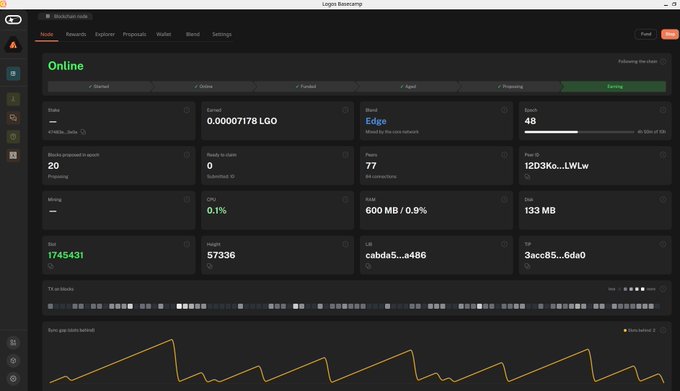Switch to the Rewards tab
Image resolution: width=680 pixels, height=391 pixels.
(76, 34)
